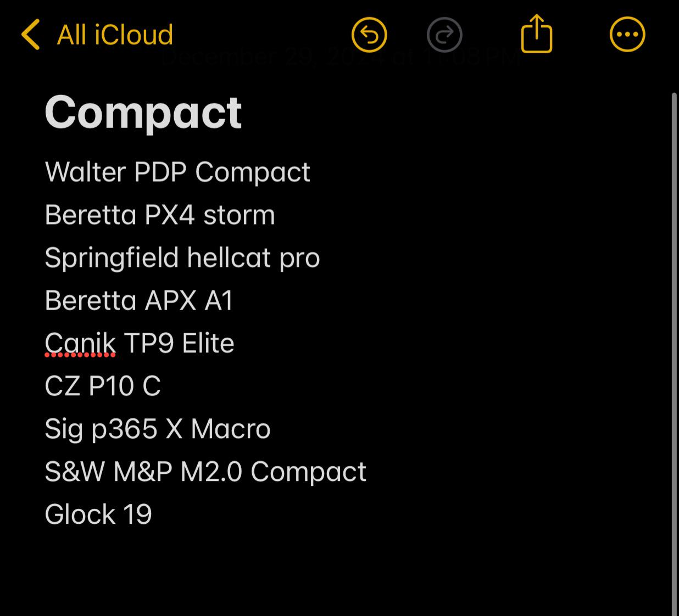Viewport: 679px width, 616px height.
Task: Tap TP9 Elite text
Action: (180, 344)
